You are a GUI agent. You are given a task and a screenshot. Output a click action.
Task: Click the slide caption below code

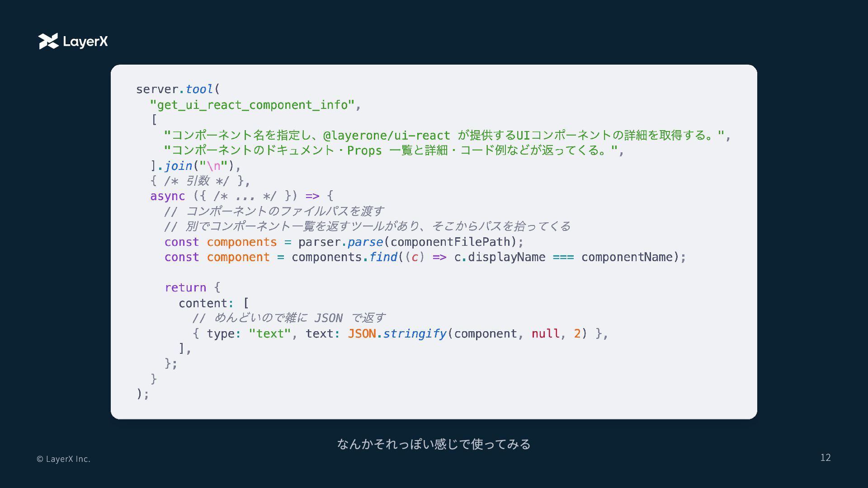(x=434, y=444)
